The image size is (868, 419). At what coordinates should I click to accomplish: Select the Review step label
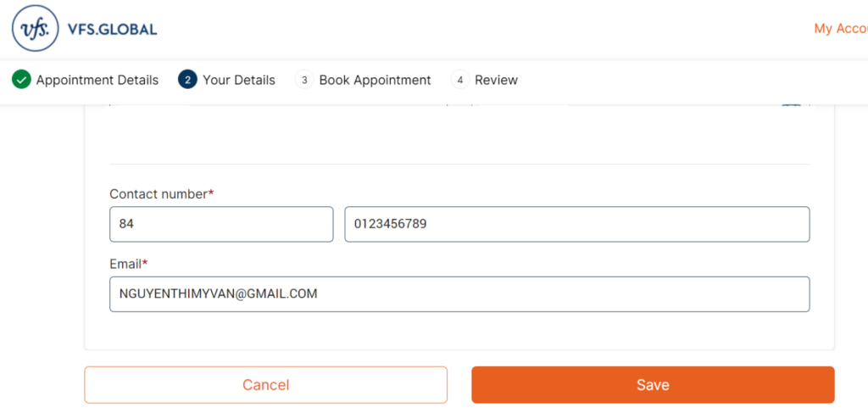[x=496, y=80]
